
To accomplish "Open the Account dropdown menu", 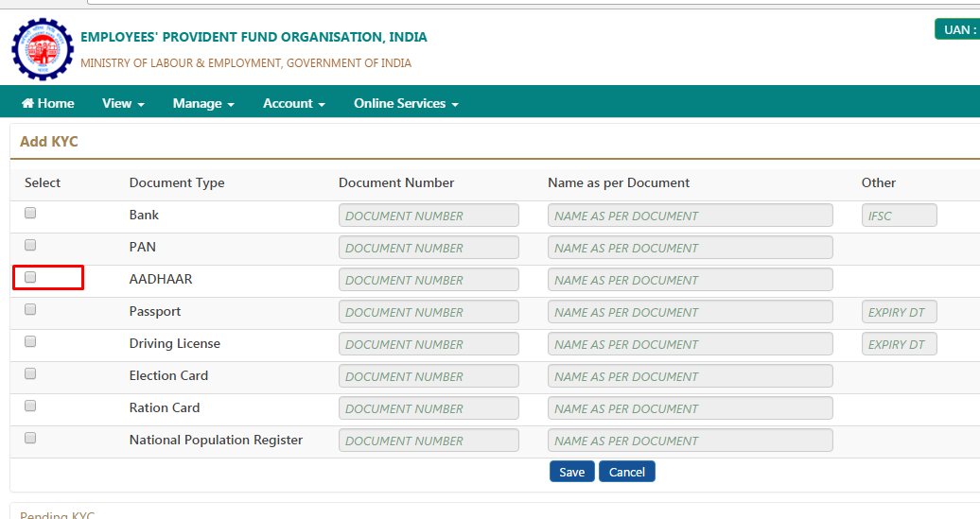I will [x=294, y=103].
